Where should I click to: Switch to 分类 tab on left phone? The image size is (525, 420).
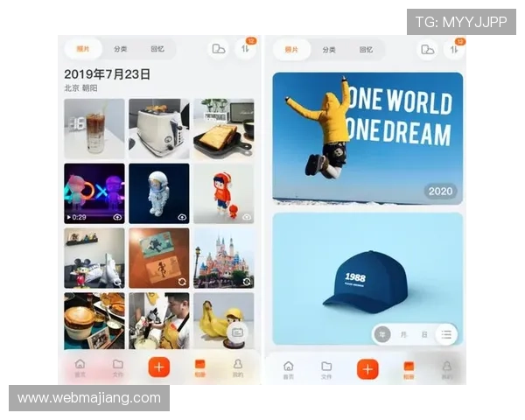coord(120,49)
